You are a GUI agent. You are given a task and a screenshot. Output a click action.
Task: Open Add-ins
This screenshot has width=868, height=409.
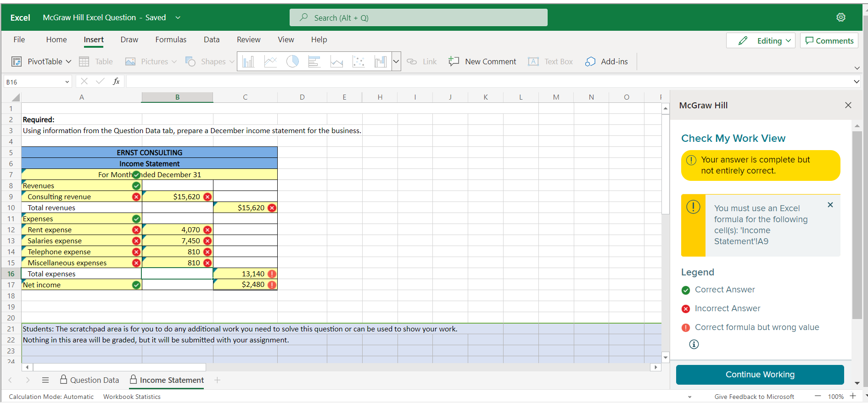click(x=606, y=62)
